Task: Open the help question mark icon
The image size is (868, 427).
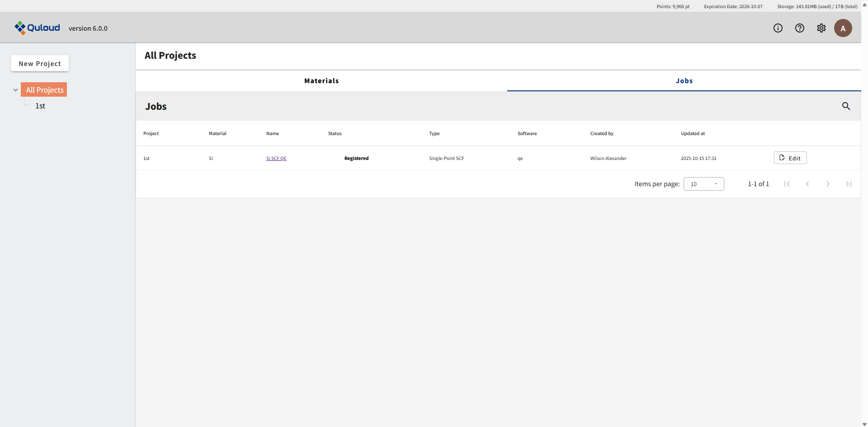Action: coord(799,28)
